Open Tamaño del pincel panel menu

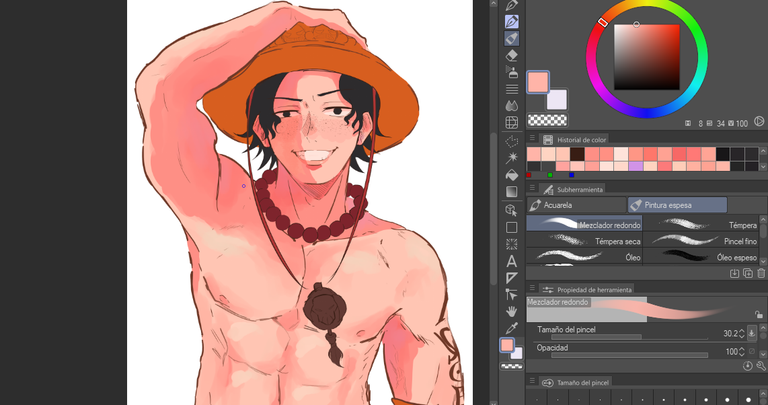532,381
